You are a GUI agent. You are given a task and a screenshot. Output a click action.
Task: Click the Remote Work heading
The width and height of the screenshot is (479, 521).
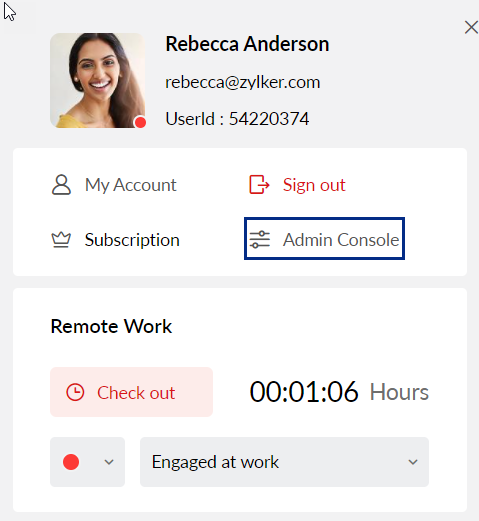(111, 326)
